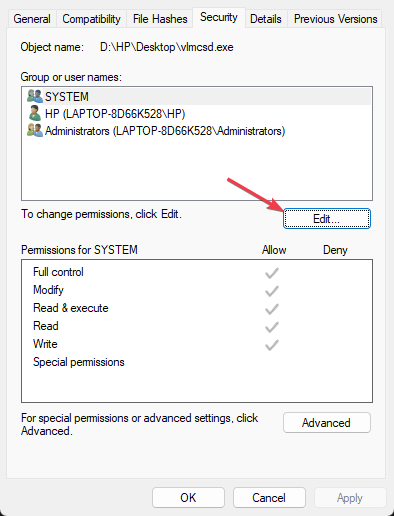Screen dimensions: 394x516
Task: Click the Modify allow checkmark
Action: coord(272,291)
